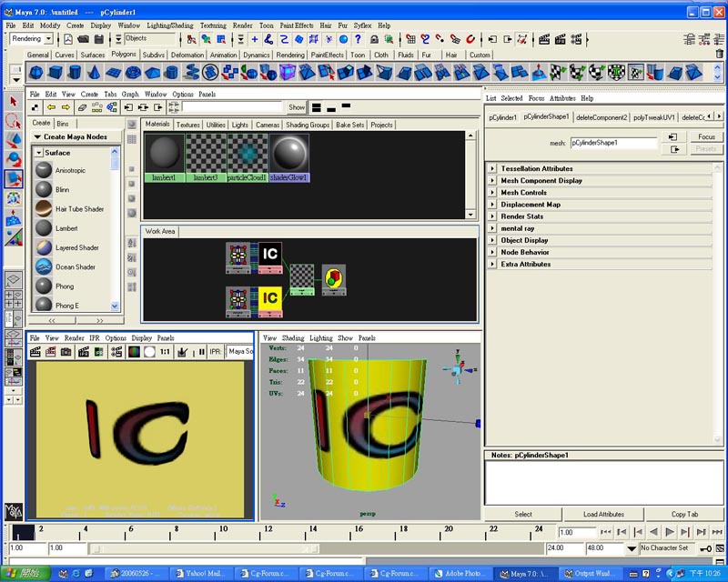Toggle the IPR pause button
728x582 pixels.
(201, 352)
